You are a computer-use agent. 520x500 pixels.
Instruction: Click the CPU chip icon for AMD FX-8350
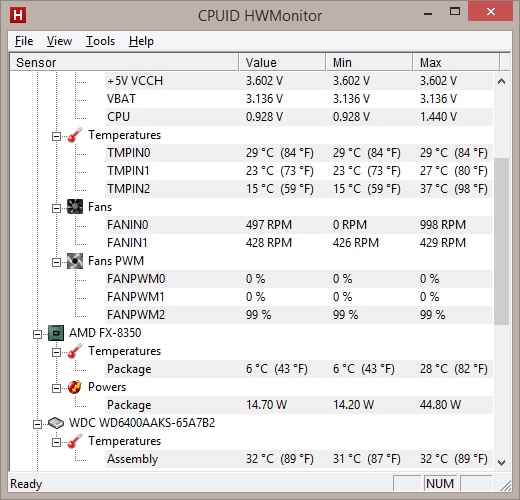click(x=56, y=333)
